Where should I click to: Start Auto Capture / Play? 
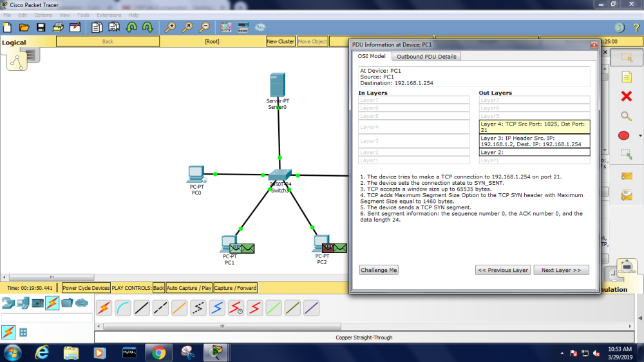tap(189, 288)
